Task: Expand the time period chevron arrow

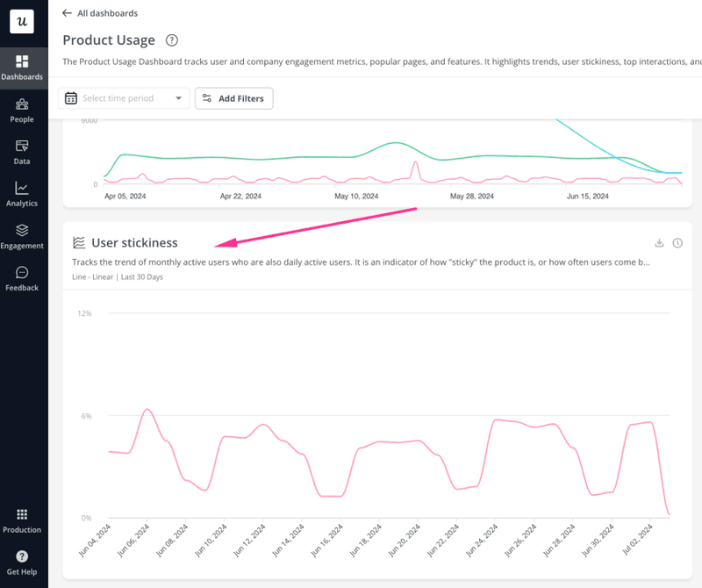Action: point(181,98)
